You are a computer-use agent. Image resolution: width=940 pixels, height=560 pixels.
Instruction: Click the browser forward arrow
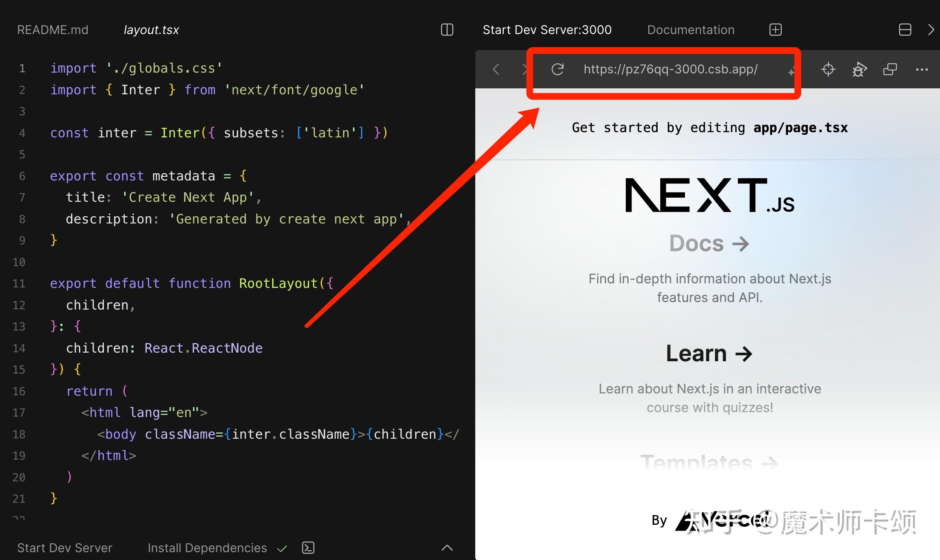525,69
